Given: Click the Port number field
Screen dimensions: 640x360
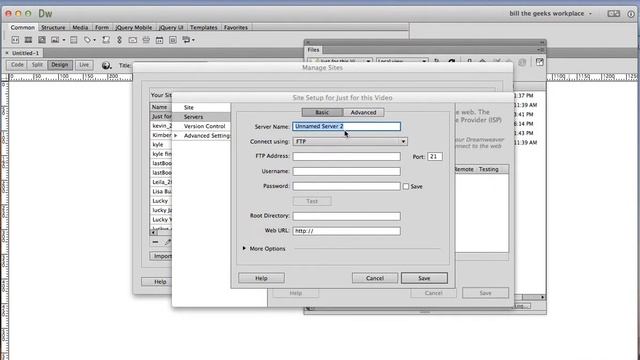Looking at the screenshot, I should [x=435, y=156].
